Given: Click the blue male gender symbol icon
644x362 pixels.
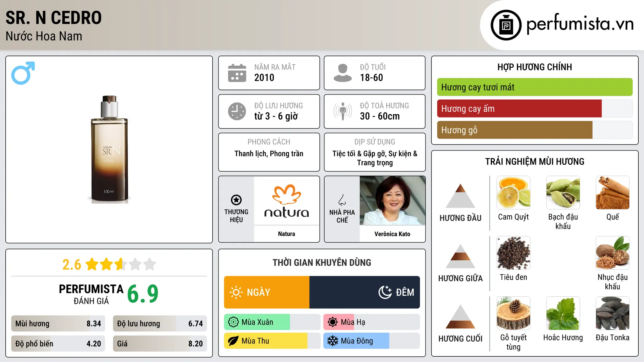Looking at the screenshot, I should tap(23, 73).
